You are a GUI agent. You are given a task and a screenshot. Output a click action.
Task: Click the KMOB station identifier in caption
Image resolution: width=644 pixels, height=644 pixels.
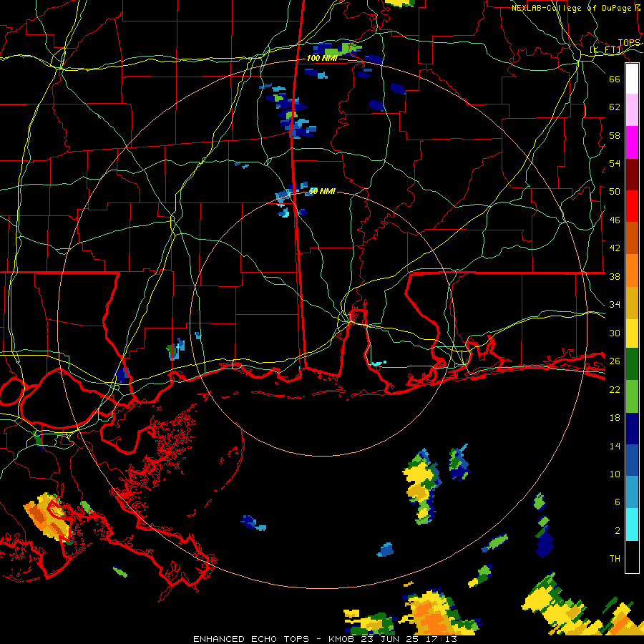[341, 639]
